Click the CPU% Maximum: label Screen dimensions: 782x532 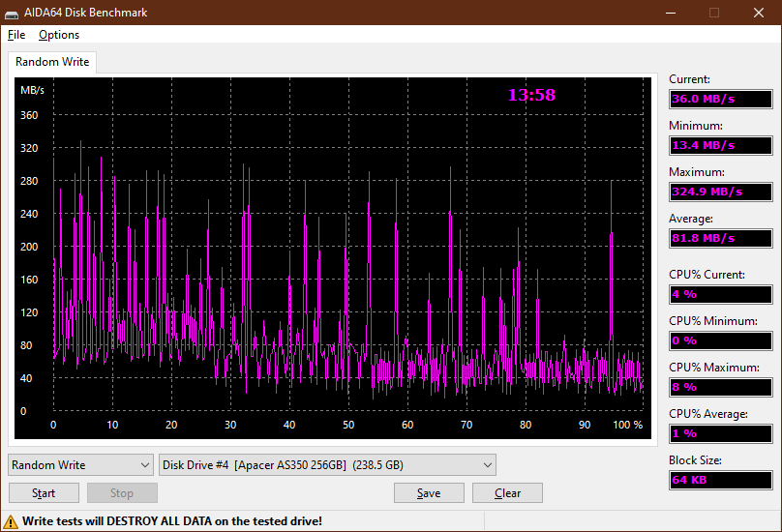coord(714,368)
